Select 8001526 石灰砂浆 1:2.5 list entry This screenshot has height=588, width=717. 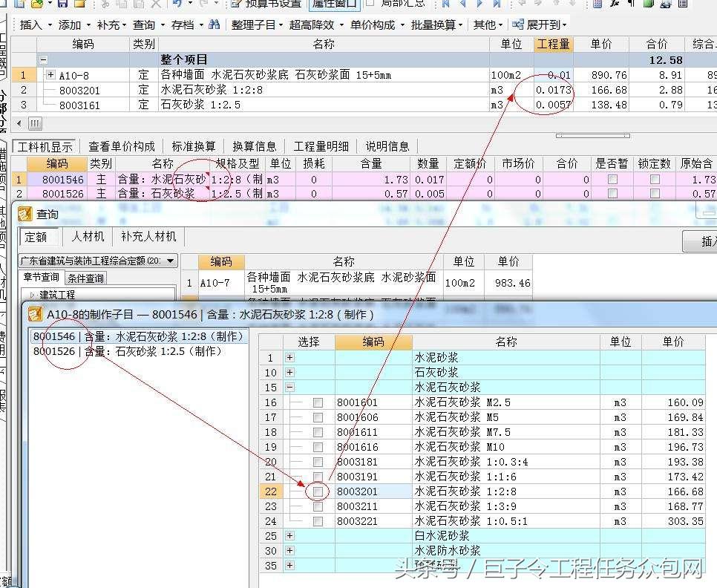tap(128, 351)
